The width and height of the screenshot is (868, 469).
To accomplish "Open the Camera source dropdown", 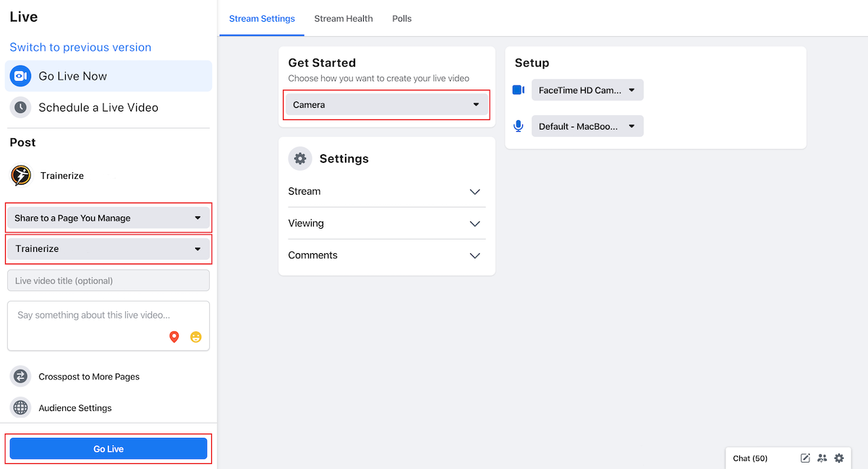I will pos(387,105).
